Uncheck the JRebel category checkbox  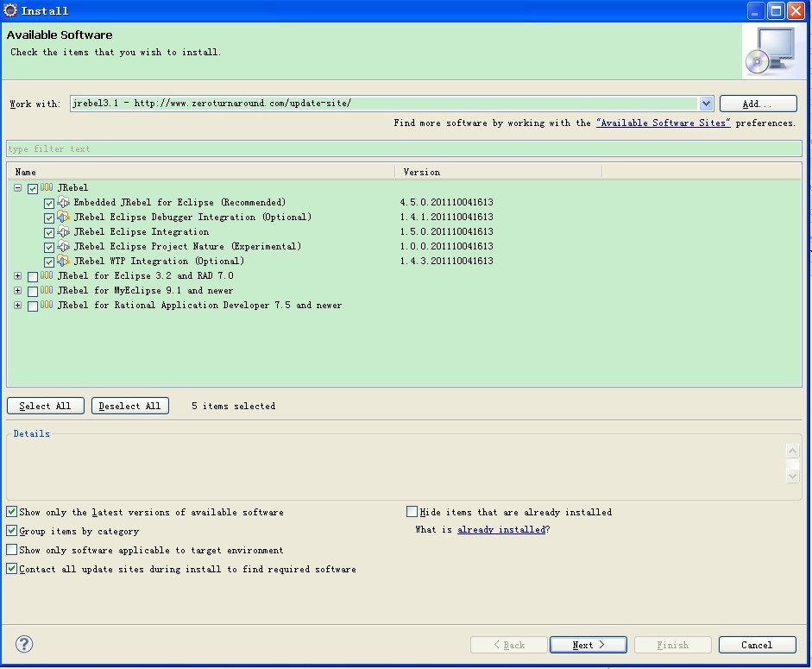coord(33,188)
